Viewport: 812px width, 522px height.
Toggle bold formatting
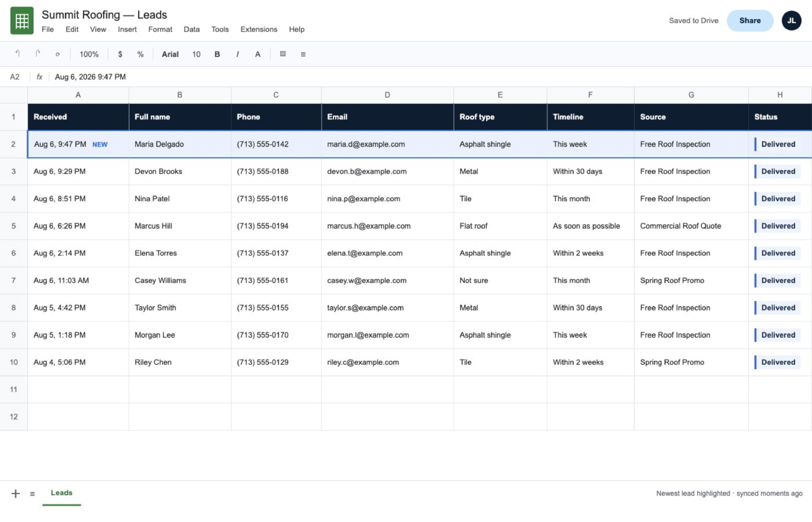coord(217,54)
